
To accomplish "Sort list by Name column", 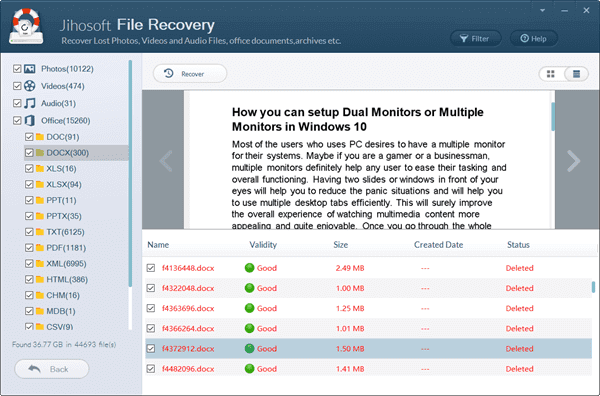I will (158, 245).
